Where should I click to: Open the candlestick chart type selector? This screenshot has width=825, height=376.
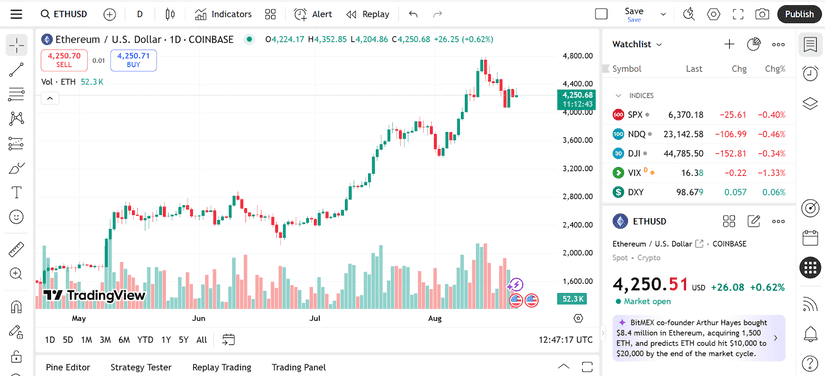169,14
